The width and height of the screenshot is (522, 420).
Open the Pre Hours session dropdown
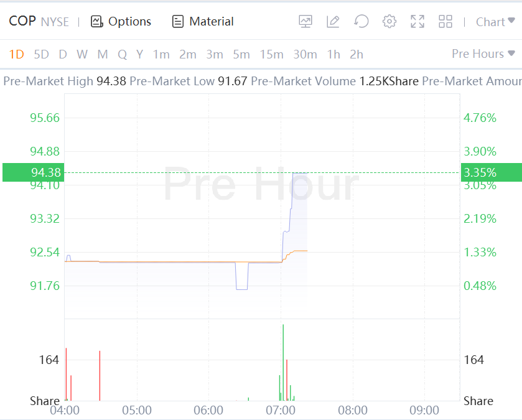tap(483, 54)
